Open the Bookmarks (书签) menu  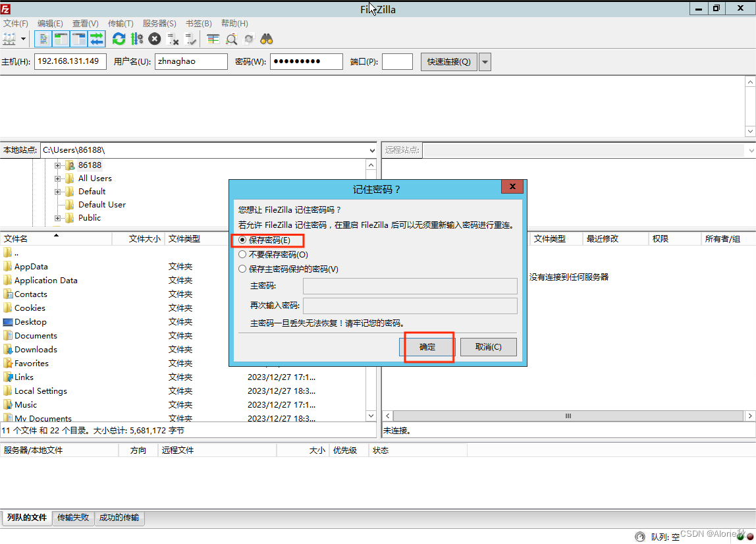click(x=199, y=23)
